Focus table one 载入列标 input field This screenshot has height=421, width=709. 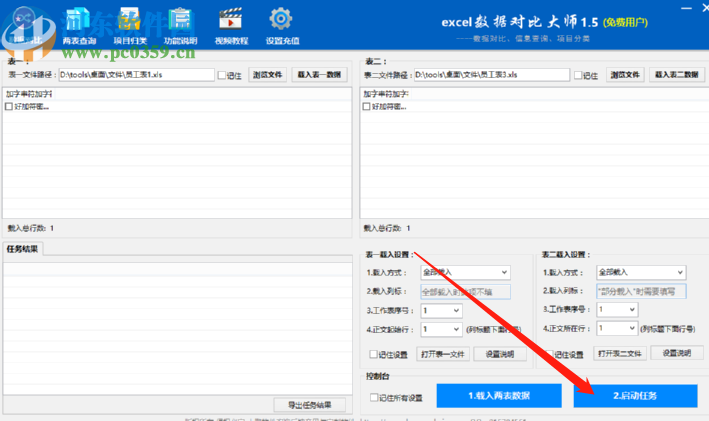[x=465, y=292]
